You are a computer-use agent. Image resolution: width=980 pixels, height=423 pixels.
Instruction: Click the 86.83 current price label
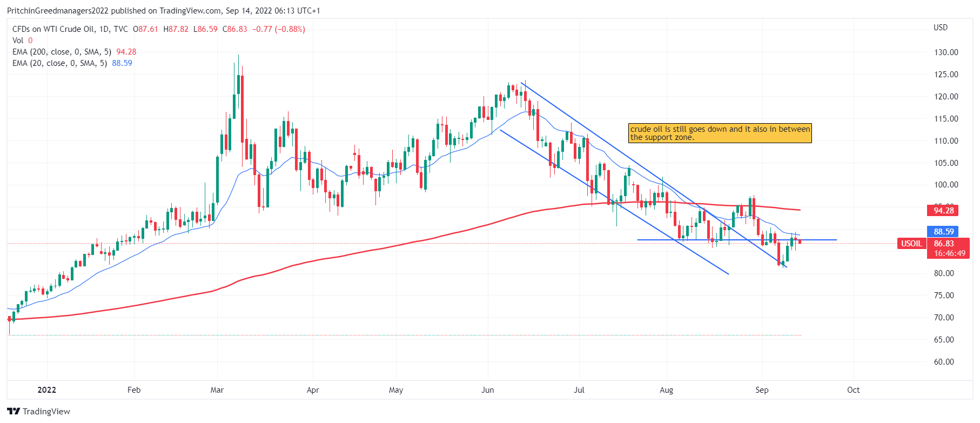click(x=944, y=244)
